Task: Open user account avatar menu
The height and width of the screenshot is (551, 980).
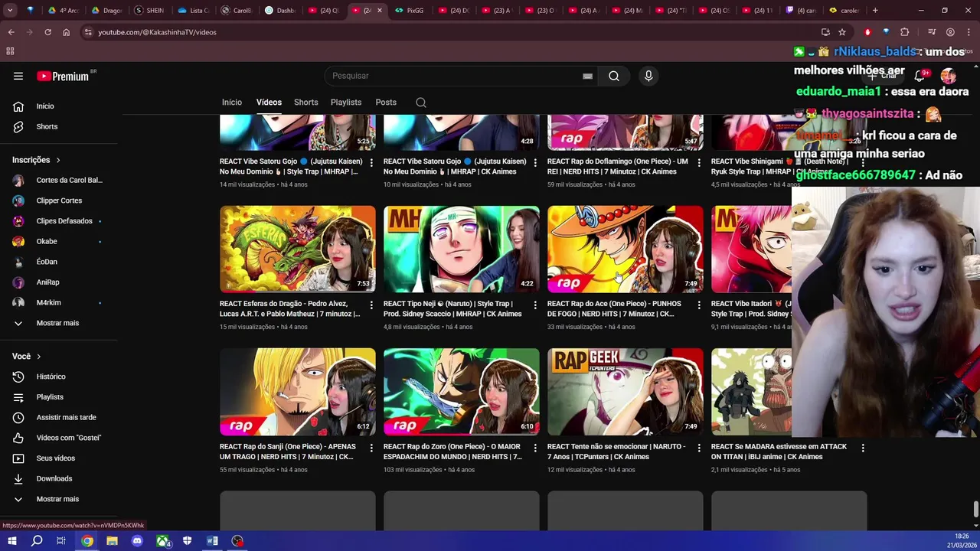Action: click(x=949, y=76)
